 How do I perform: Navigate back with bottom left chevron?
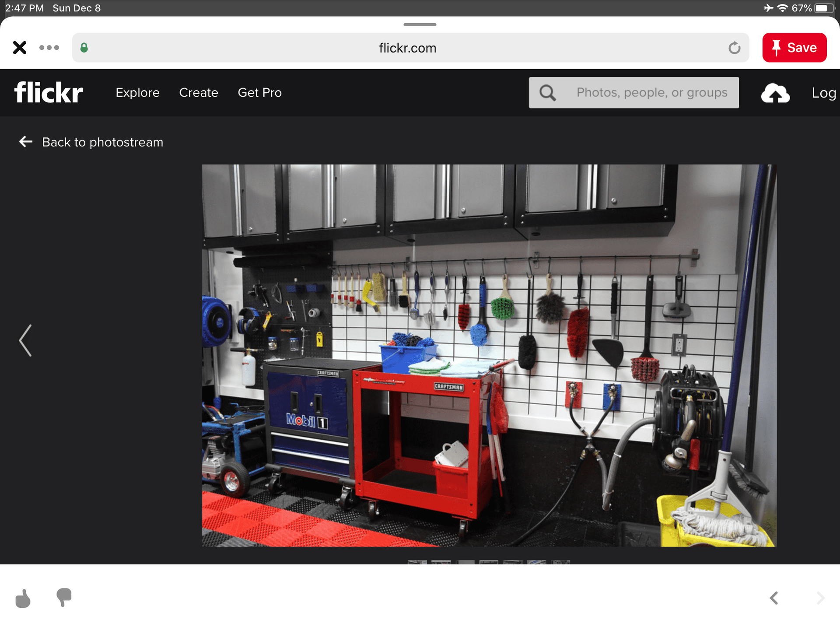tap(774, 598)
